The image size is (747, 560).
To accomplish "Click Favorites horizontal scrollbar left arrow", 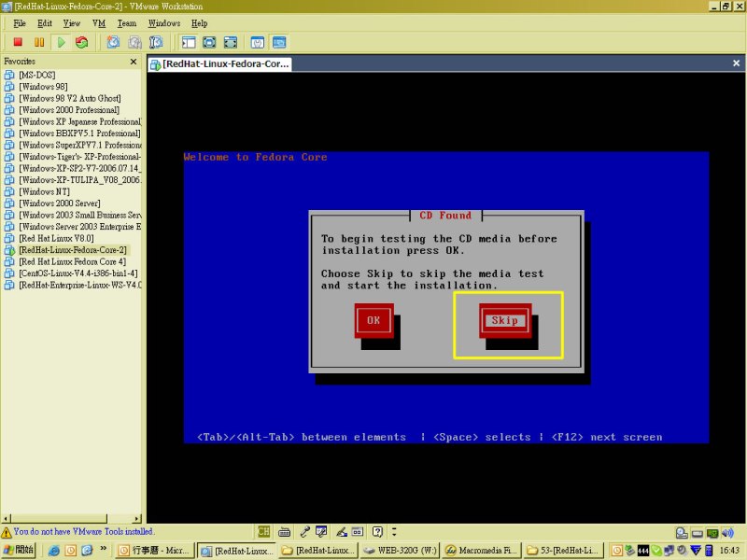I will tap(6, 519).
